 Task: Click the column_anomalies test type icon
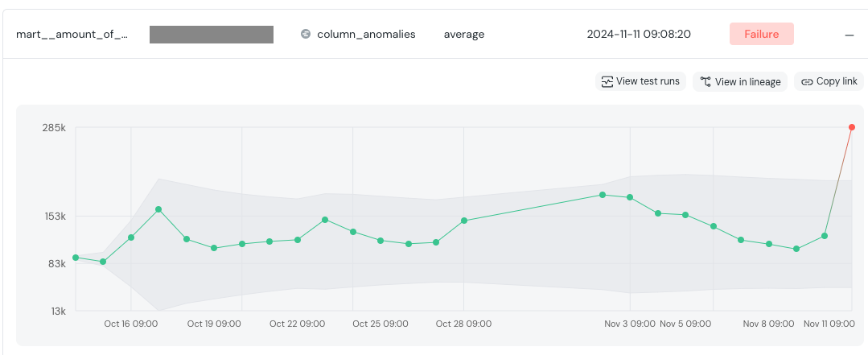(306, 35)
